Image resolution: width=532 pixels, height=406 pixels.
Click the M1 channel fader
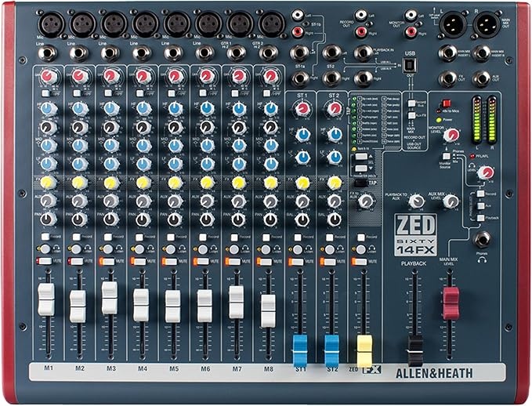(x=46, y=299)
